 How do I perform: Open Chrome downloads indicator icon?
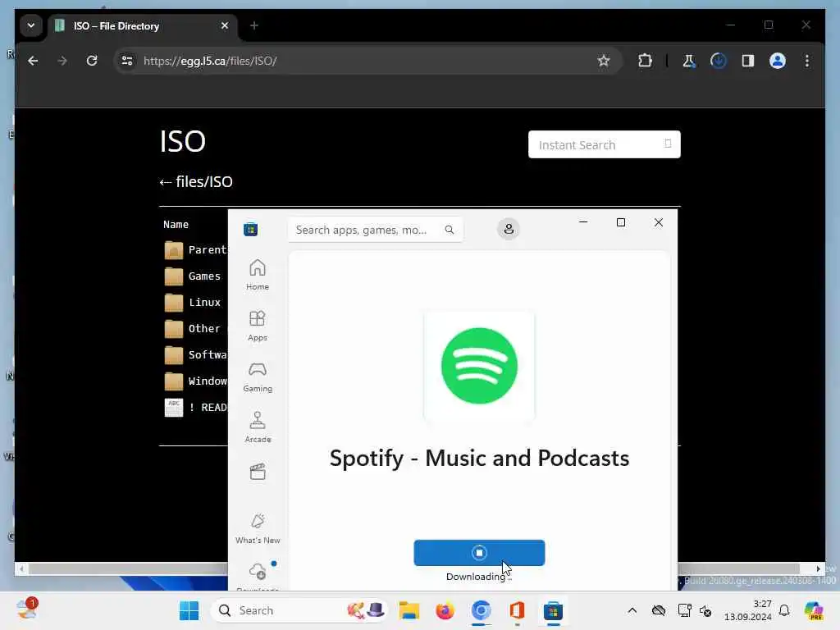point(719,61)
